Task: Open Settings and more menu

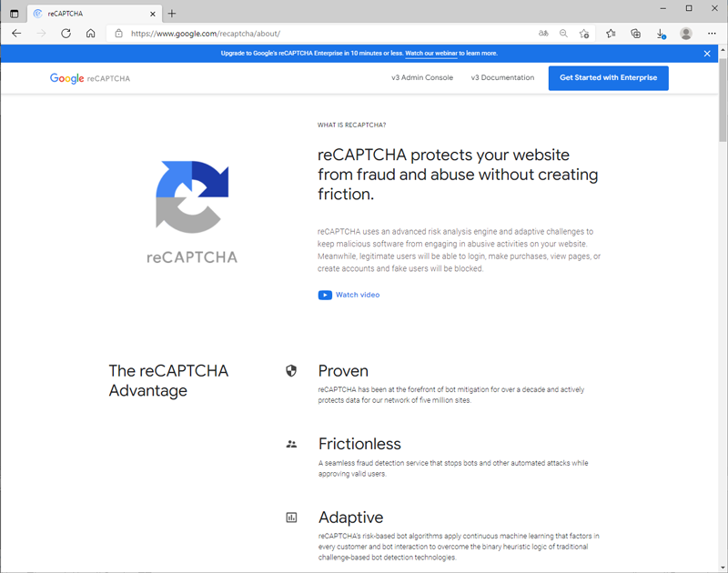Action: click(712, 34)
